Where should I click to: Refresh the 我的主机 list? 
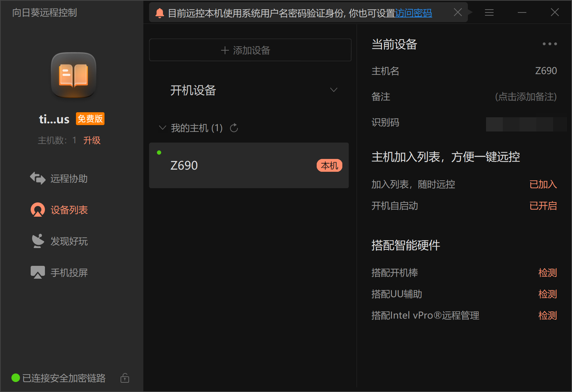click(x=234, y=128)
